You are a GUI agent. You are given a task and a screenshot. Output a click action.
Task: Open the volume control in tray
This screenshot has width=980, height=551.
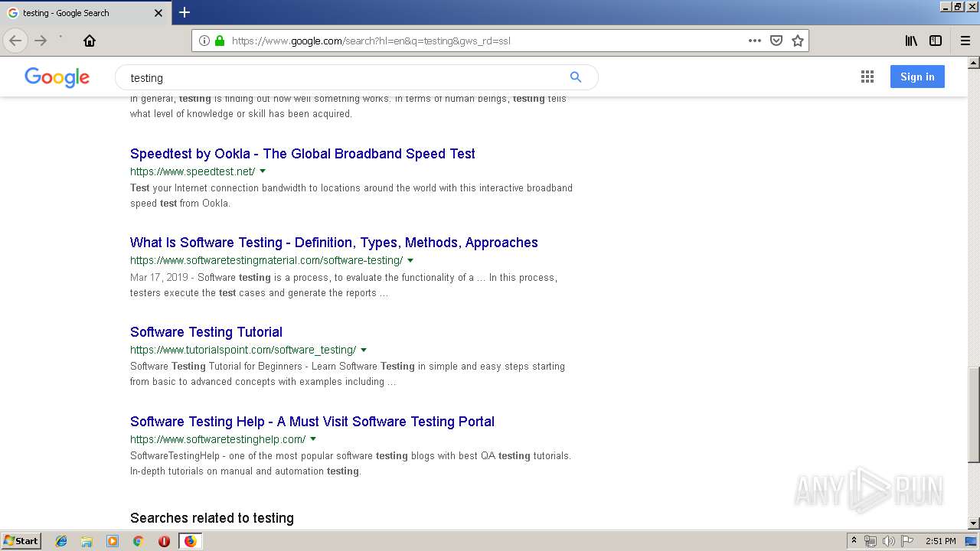pos(889,541)
